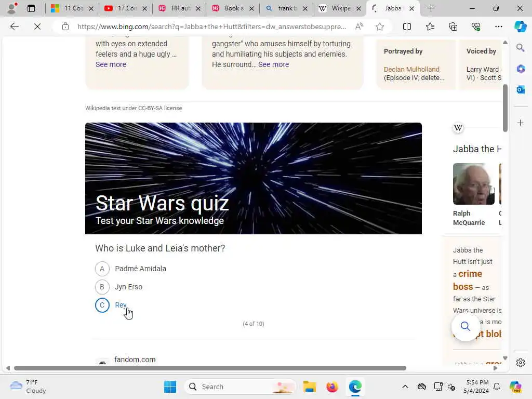Show hidden system tray icons
Viewport: 532px width, 399px height.
pyautogui.click(x=405, y=387)
